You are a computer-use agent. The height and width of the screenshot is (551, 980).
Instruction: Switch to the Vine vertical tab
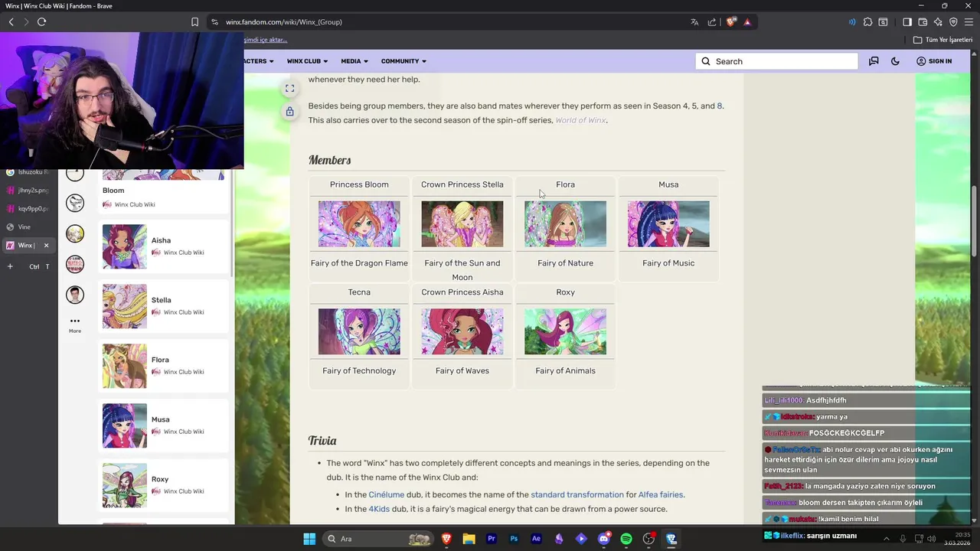tap(28, 227)
